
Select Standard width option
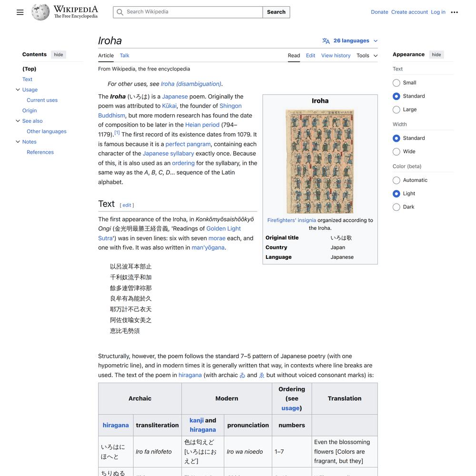pyautogui.click(x=396, y=138)
